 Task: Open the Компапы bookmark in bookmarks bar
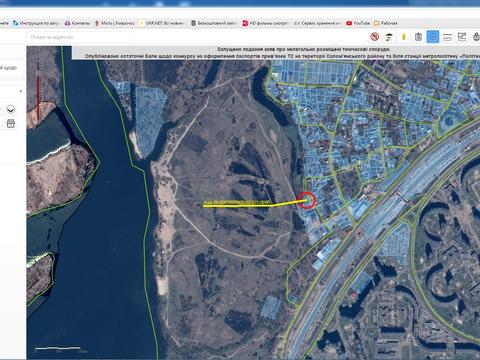[x=77, y=23]
